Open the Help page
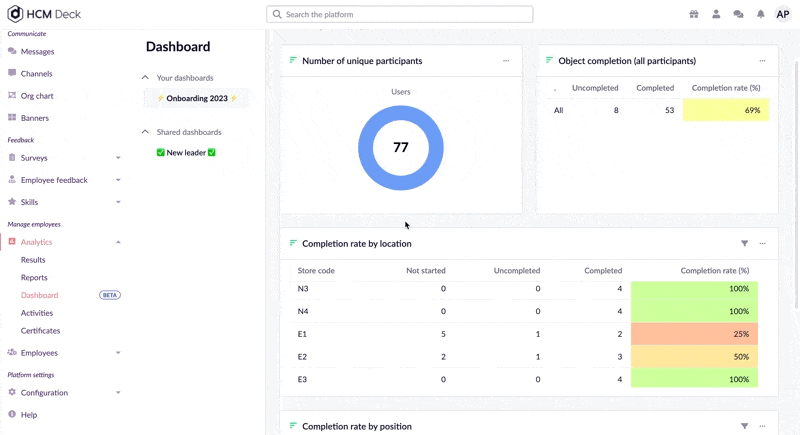The height and width of the screenshot is (435, 800). (29, 415)
